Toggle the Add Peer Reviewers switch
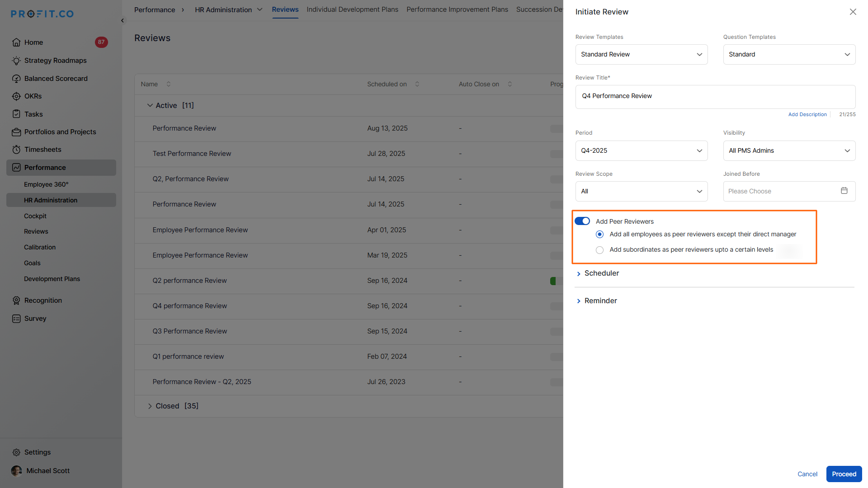The width and height of the screenshot is (868, 488). (582, 221)
